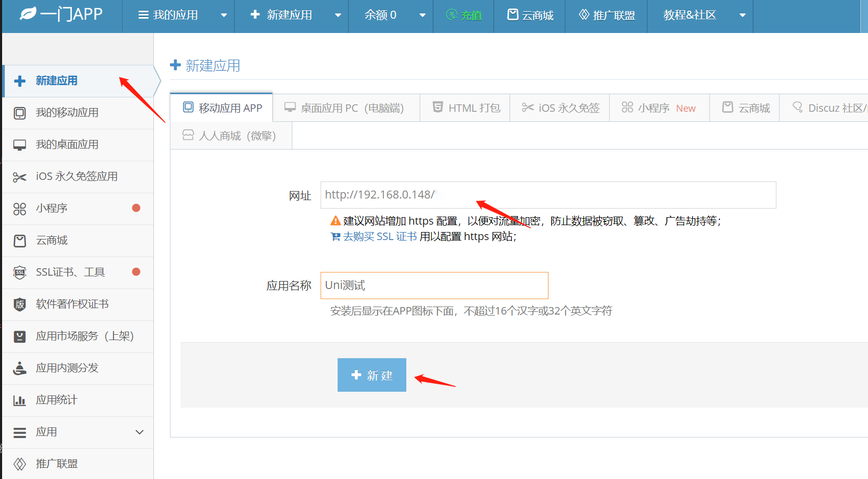
Task: Switch to the iOS 永久免签 tab
Action: click(560, 108)
